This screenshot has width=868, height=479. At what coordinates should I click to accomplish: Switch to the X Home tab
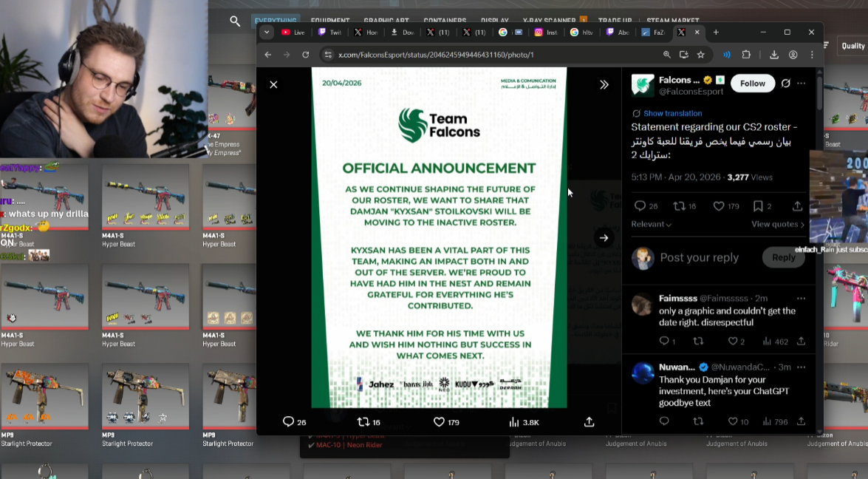tap(366, 32)
